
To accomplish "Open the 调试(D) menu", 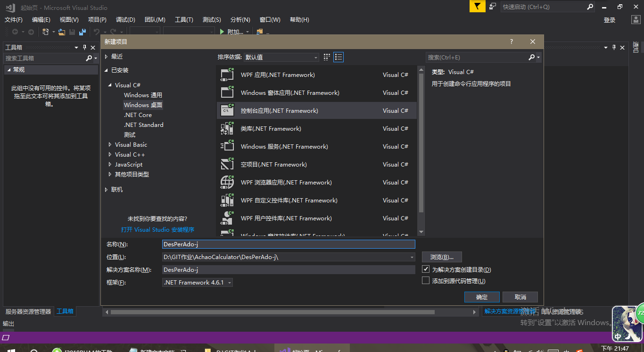I will click(x=125, y=19).
